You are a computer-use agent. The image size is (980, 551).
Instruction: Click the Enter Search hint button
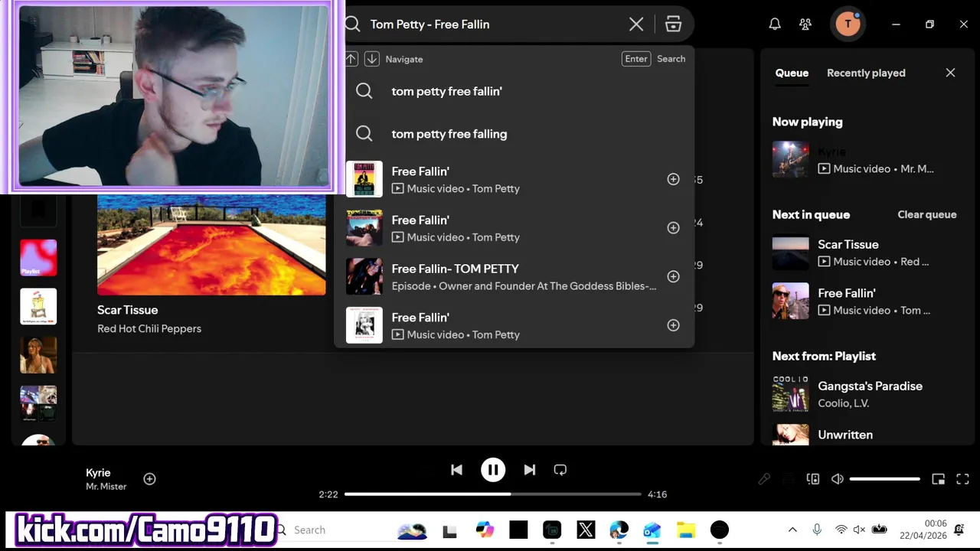[x=635, y=59]
